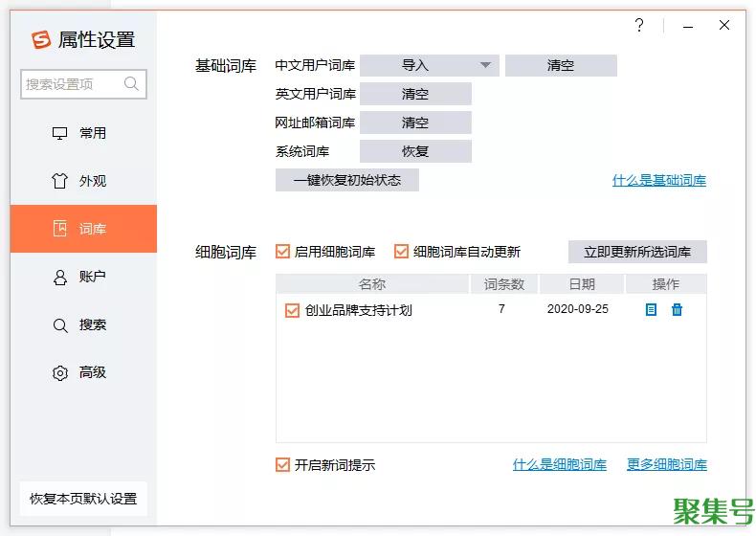
Task: Open the 什么是基础词库 link
Action: (x=658, y=180)
